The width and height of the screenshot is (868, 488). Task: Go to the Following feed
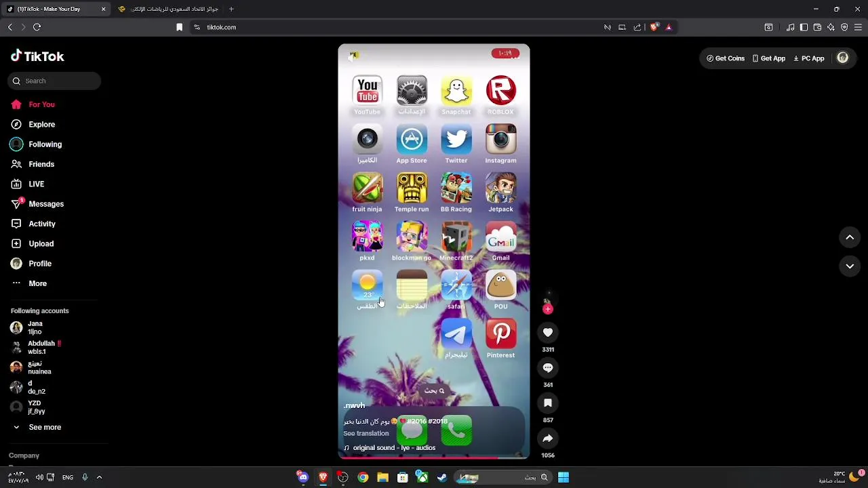pyautogui.click(x=36, y=144)
